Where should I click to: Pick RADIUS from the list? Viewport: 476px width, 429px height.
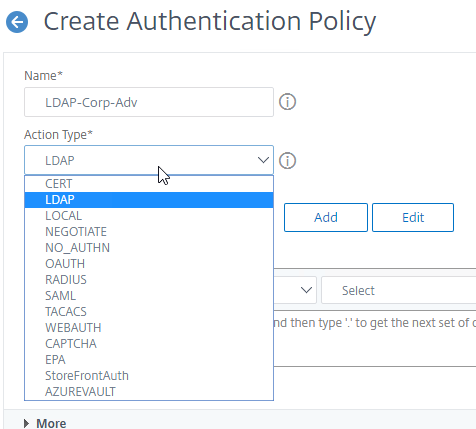point(149,280)
